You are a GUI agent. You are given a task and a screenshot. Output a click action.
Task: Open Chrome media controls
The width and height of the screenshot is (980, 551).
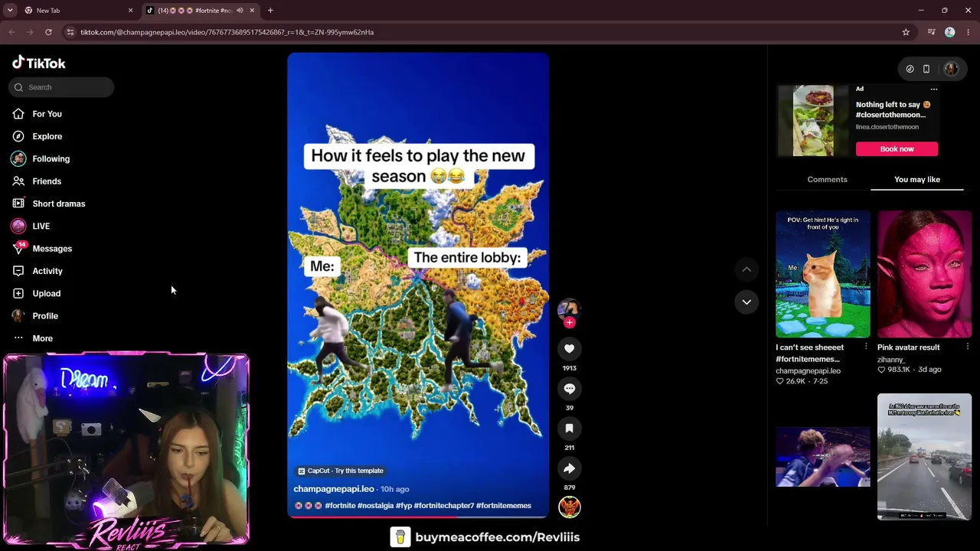931,32
